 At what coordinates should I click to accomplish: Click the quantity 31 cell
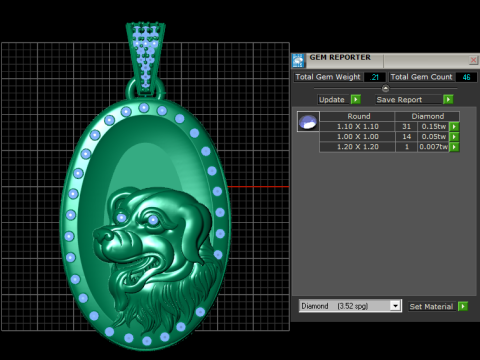pyautogui.click(x=406, y=127)
